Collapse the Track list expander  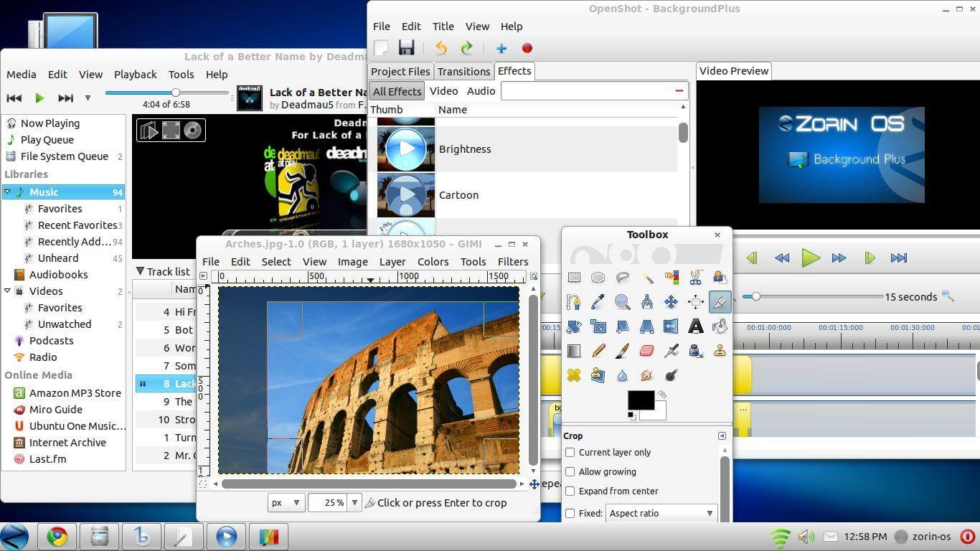click(x=140, y=271)
